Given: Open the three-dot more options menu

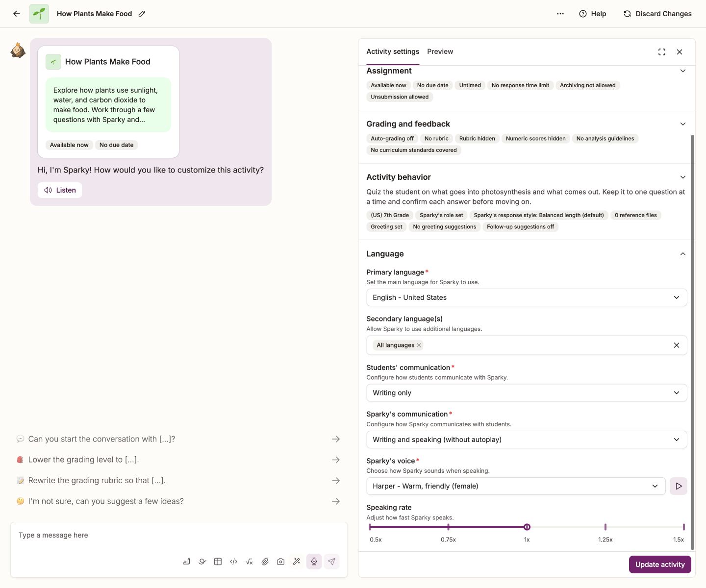Looking at the screenshot, I should point(560,14).
